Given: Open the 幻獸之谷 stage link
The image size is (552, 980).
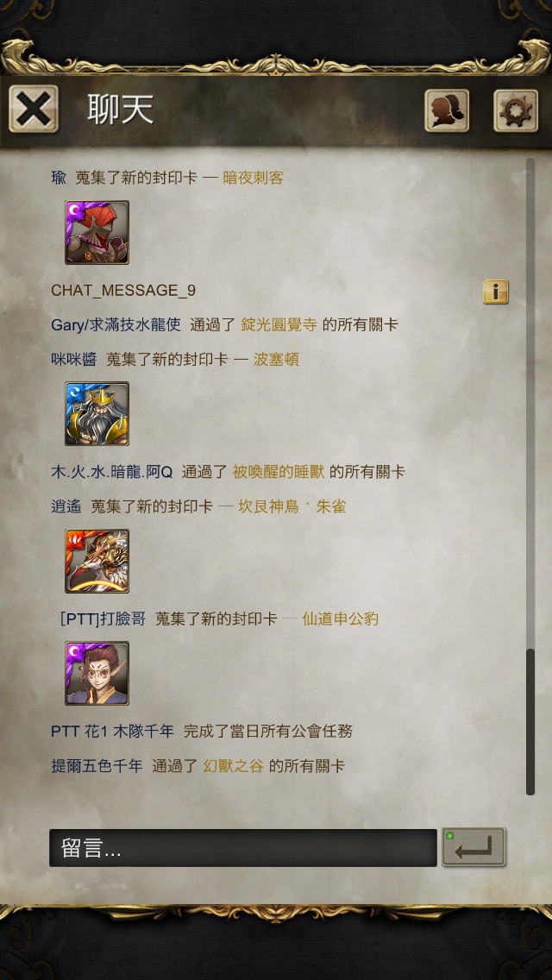Looking at the screenshot, I should 233,766.
